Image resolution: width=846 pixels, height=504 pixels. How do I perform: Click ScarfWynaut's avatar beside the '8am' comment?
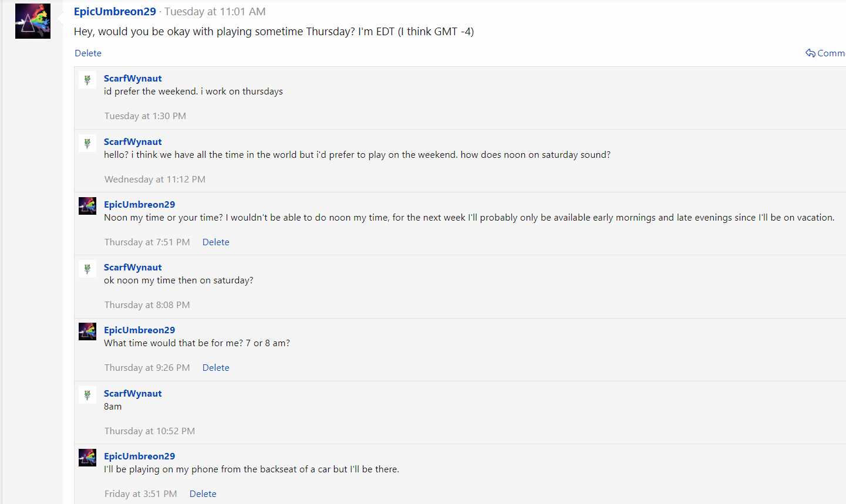tap(87, 395)
